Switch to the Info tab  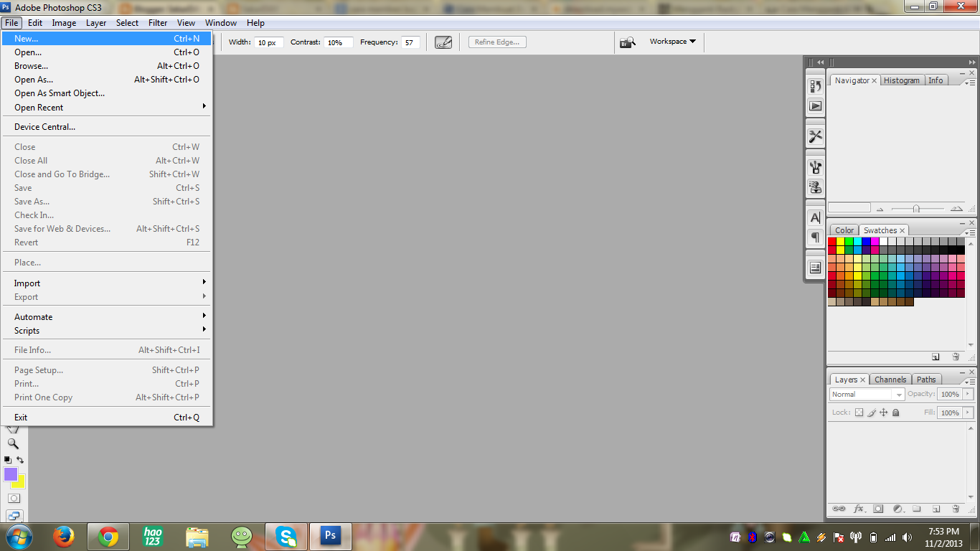936,80
